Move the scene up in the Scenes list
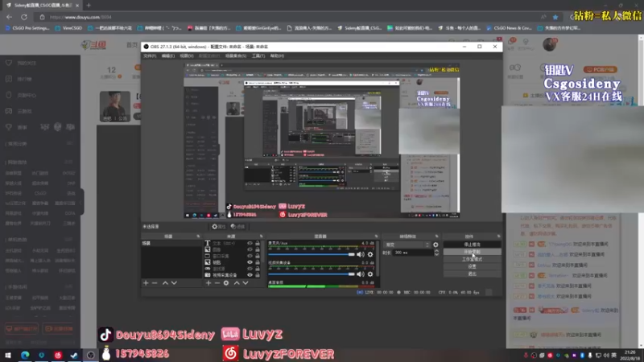 165,283
